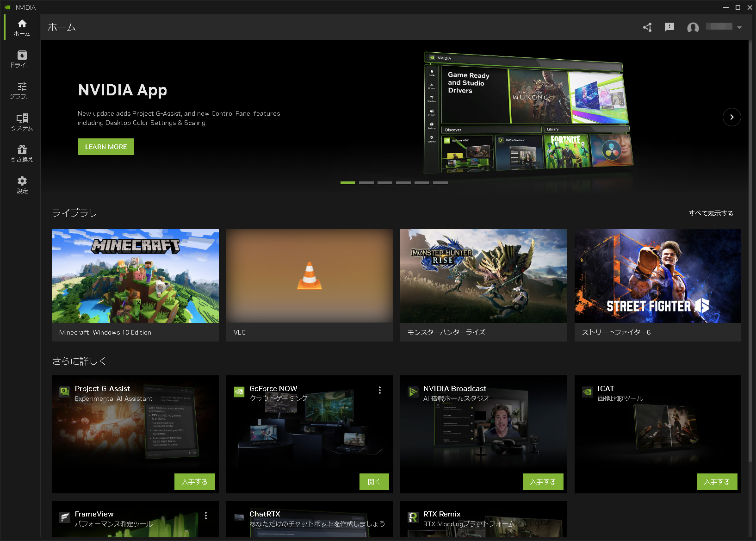Open the Minecraft: Windows 10 Edition tile
Image resolution: width=756 pixels, height=541 pixels.
(x=135, y=276)
